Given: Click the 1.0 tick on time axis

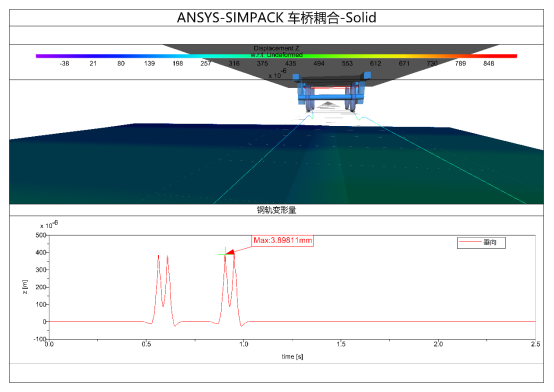Looking at the screenshot, I should (244, 344).
